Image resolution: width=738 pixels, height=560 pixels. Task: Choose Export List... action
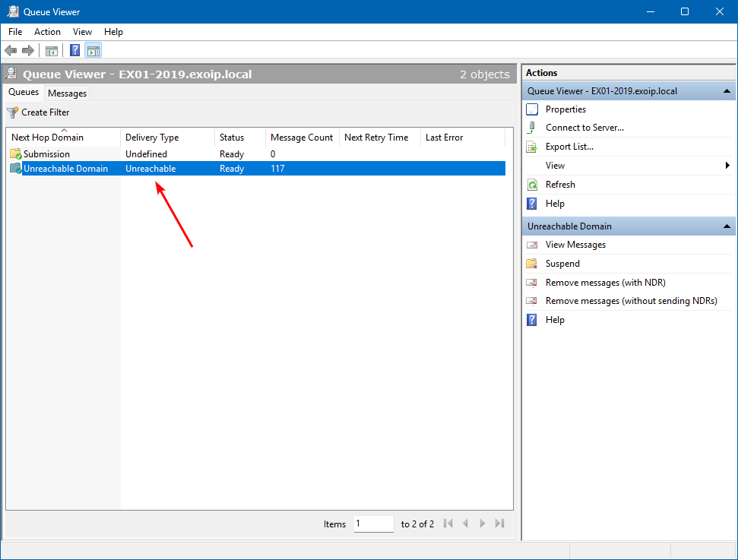click(569, 147)
